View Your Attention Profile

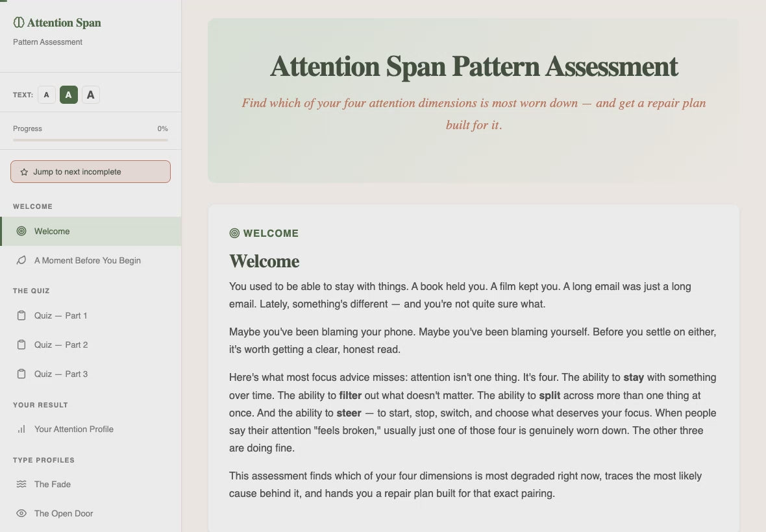[90, 429]
